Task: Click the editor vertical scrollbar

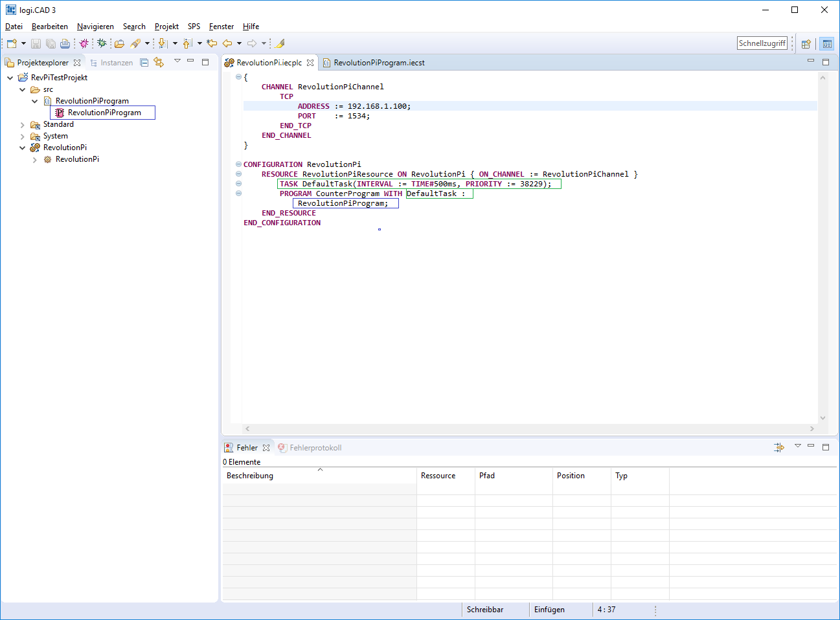Action: pyautogui.click(x=823, y=248)
